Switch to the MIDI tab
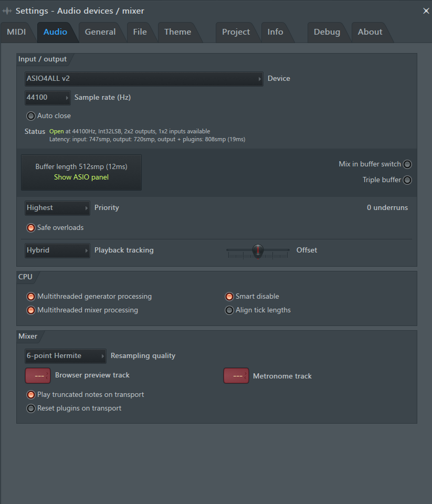432x504 pixels. tap(16, 32)
